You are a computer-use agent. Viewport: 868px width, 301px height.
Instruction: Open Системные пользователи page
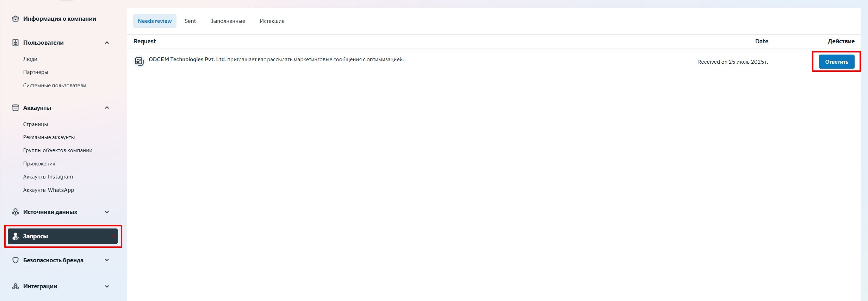pyautogui.click(x=55, y=86)
